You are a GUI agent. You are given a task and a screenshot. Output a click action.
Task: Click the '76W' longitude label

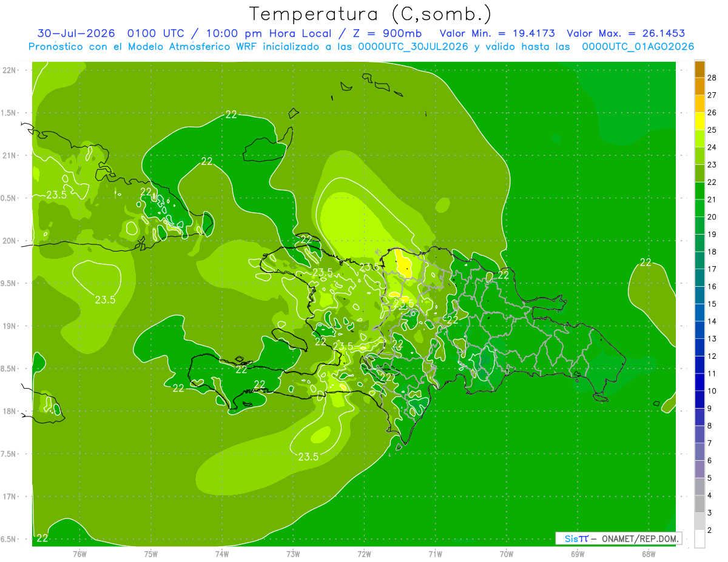coord(79,553)
